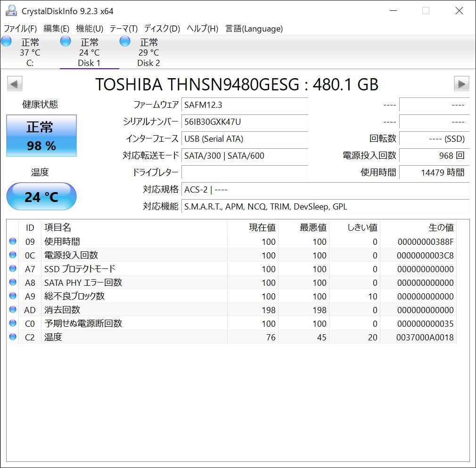Viewport: 476px width, 468px height.
Task: Click the interface field USB (Serial ATA)
Action: point(245,138)
